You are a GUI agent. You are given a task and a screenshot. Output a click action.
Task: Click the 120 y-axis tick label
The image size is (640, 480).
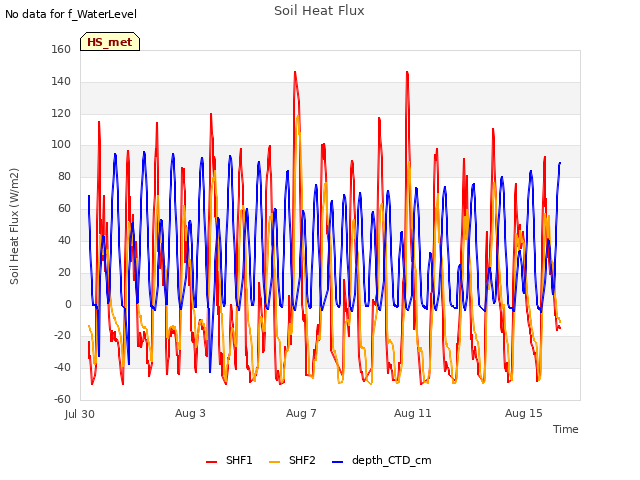click(x=61, y=113)
